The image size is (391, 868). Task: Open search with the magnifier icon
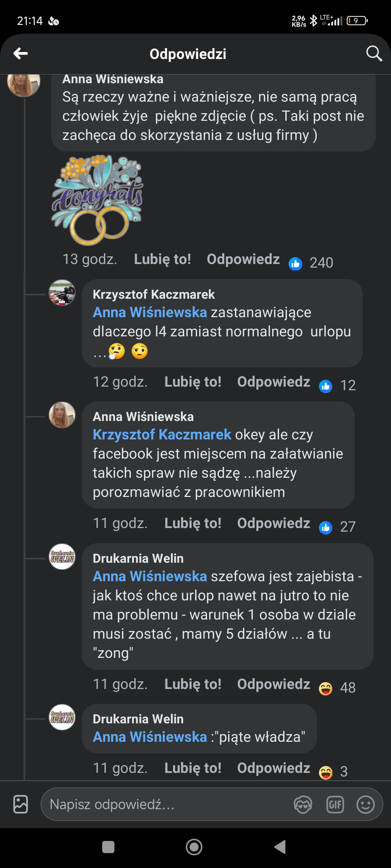click(x=374, y=54)
